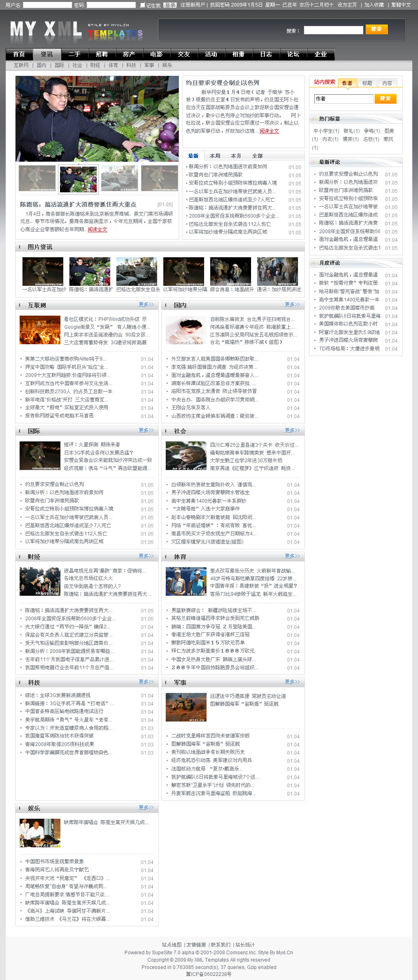
Task: Click the header search input box
Action: click(333, 30)
